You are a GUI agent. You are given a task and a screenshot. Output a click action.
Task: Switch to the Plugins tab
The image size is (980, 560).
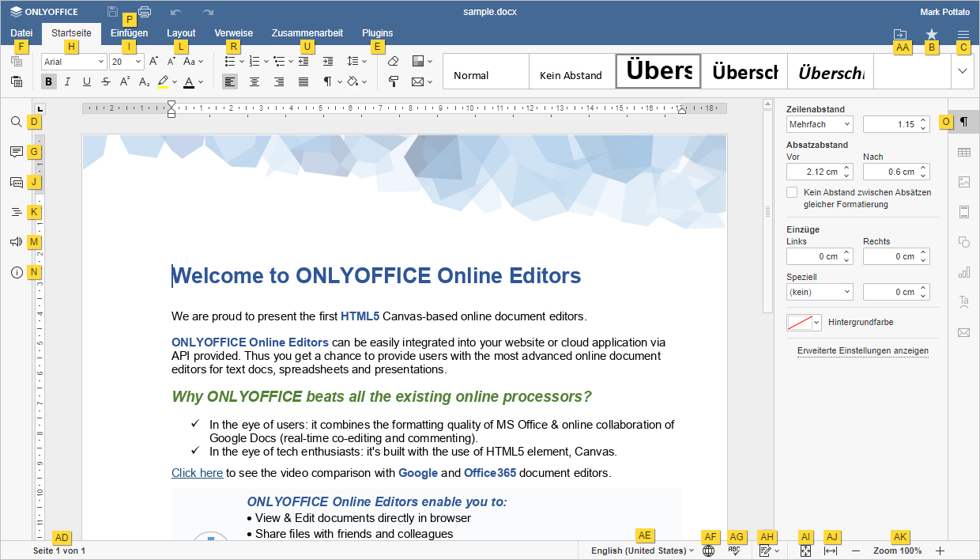pyautogui.click(x=378, y=33)
